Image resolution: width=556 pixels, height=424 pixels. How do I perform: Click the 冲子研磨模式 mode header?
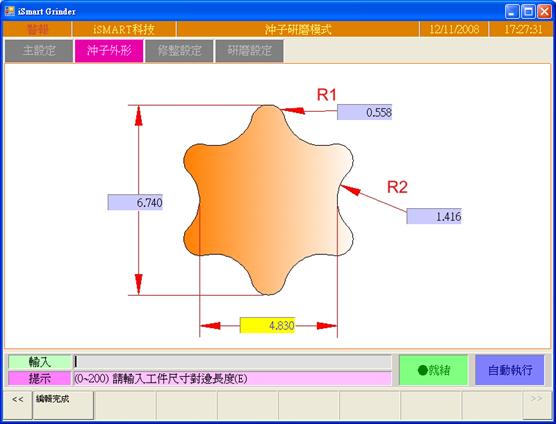(298, 29)
